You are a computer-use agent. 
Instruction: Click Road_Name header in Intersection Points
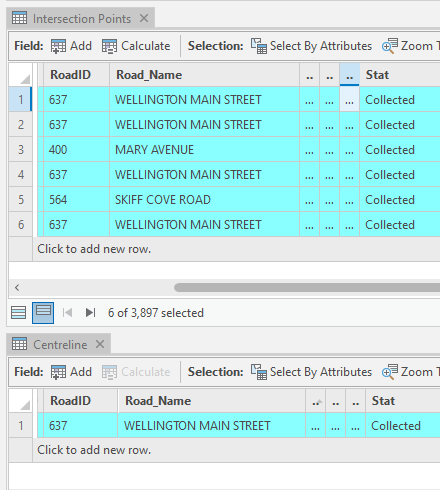205,75
